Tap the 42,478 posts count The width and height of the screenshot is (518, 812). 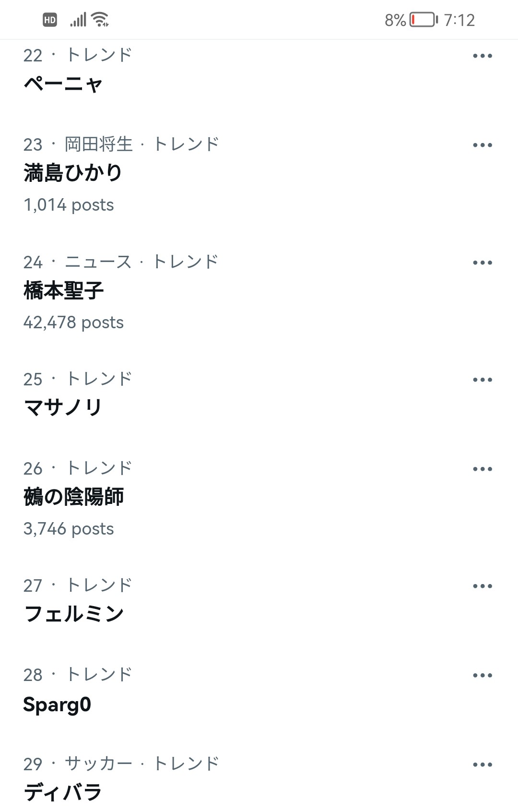point(73,322)
